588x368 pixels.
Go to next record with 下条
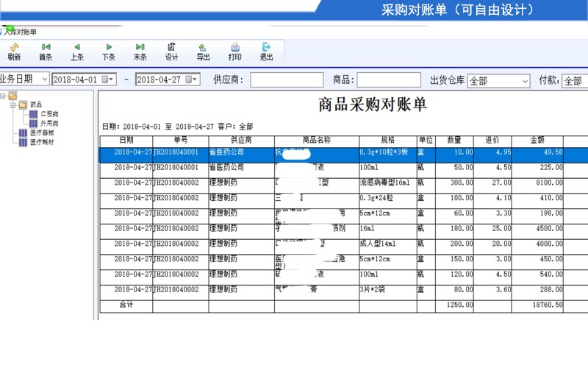tap(109, 52)
